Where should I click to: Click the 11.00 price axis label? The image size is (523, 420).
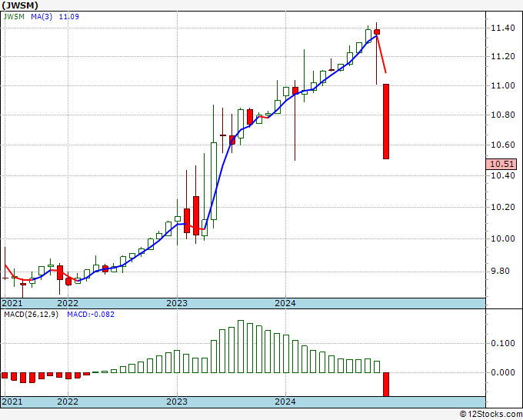click(503, 85)
